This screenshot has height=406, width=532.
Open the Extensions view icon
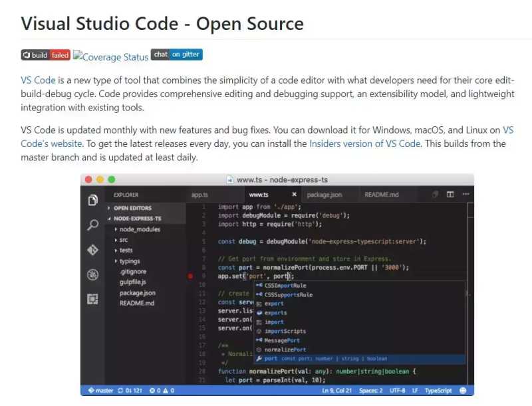coord(93,299)
